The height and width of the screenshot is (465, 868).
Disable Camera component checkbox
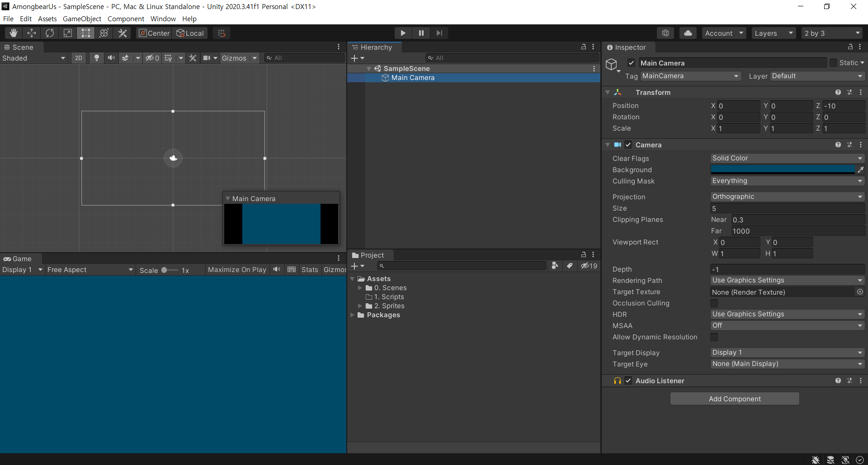(628, 145)
